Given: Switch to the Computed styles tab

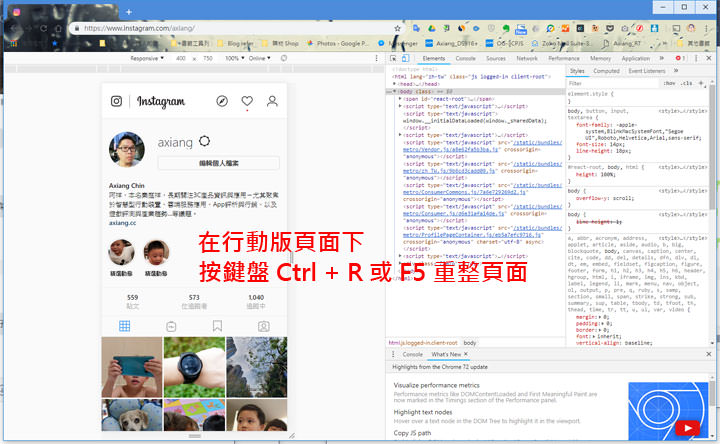Looking at the screenshot, I should coord(606,71).
